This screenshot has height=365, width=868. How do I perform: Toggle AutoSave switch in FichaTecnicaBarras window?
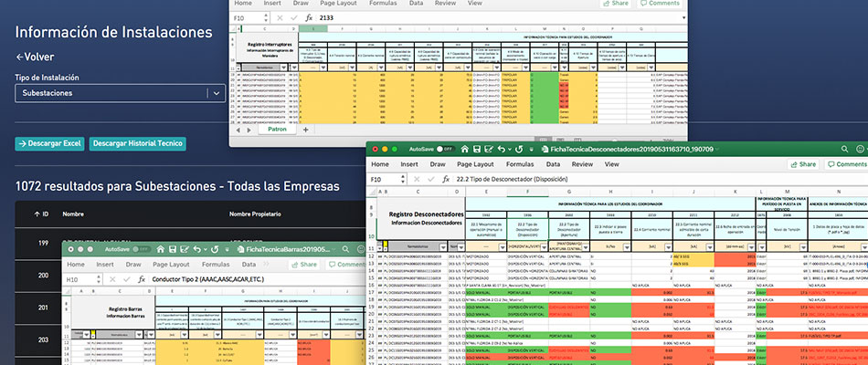click(x=142, y=248)
